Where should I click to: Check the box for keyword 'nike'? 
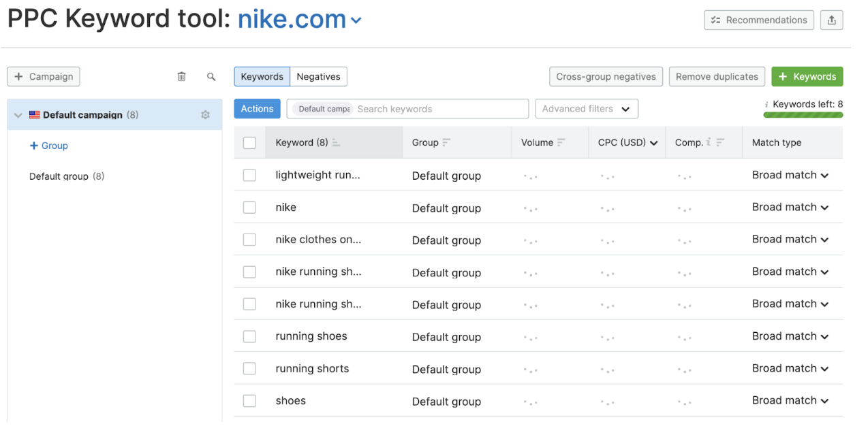pos(249,208)
